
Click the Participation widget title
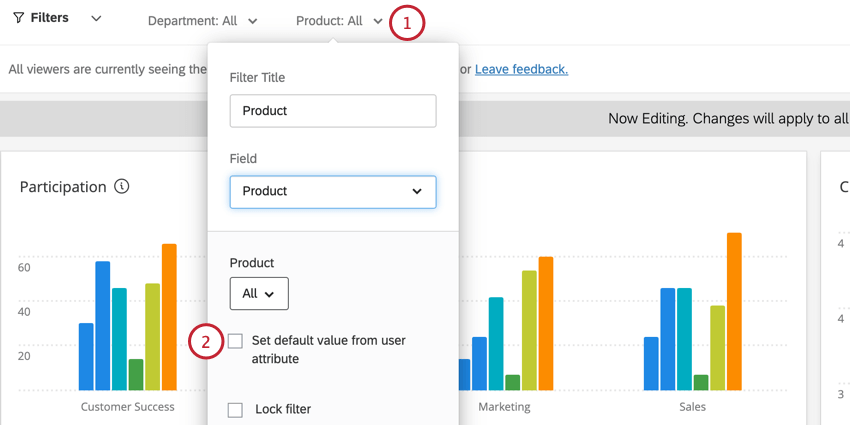(x=63, y=187)
